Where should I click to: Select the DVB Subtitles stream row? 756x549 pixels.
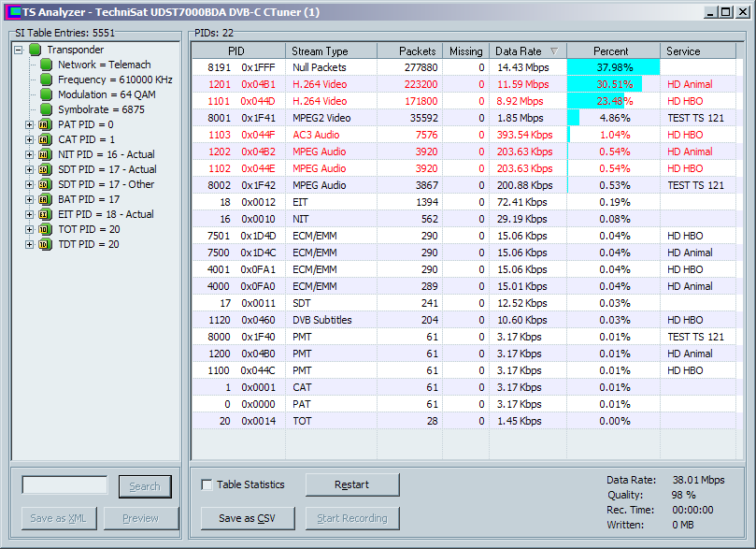(464, 321)
